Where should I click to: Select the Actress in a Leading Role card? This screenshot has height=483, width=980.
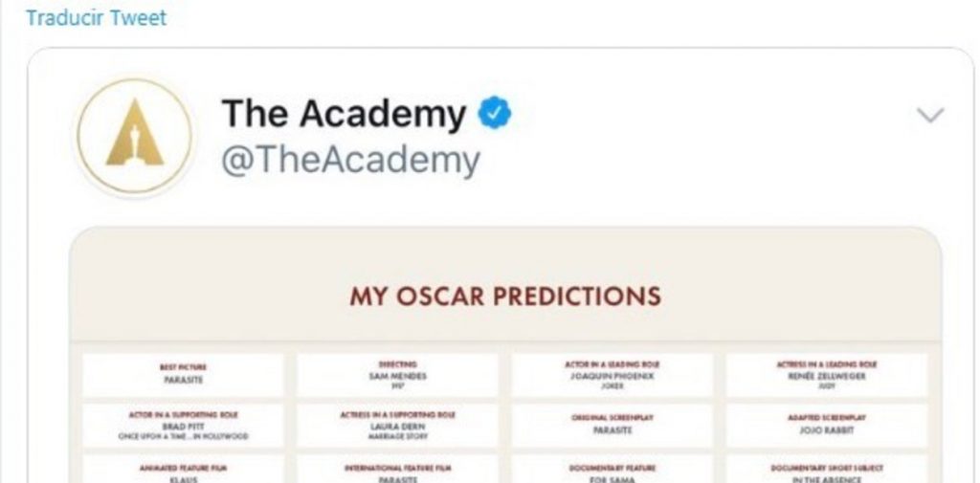[826, 374]
